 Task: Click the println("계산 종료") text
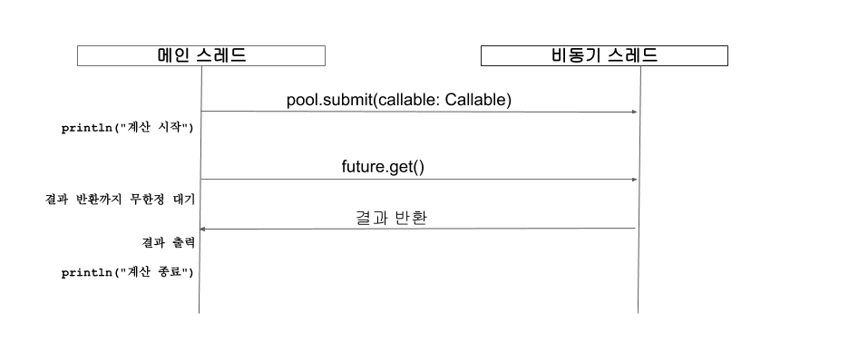pyautogui.click(x=127, y=272)
